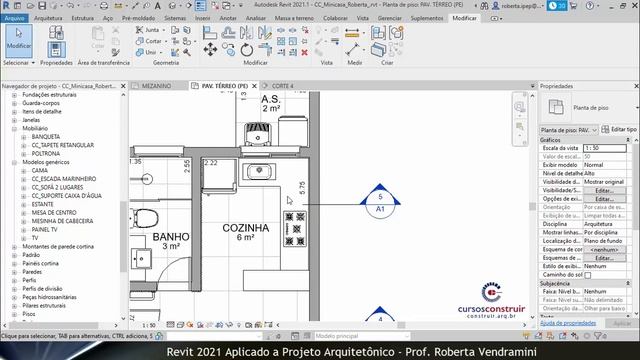The width and height of the screenshot is (640, 360).
Task: Select the Modificar arrow tool
Action: click(19, 41)
